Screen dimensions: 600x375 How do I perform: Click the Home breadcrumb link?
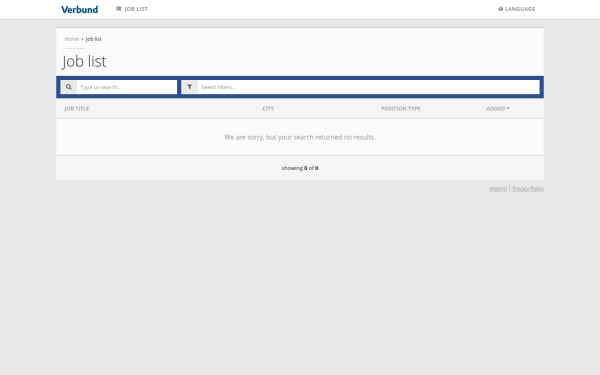[x=72, y=39]
